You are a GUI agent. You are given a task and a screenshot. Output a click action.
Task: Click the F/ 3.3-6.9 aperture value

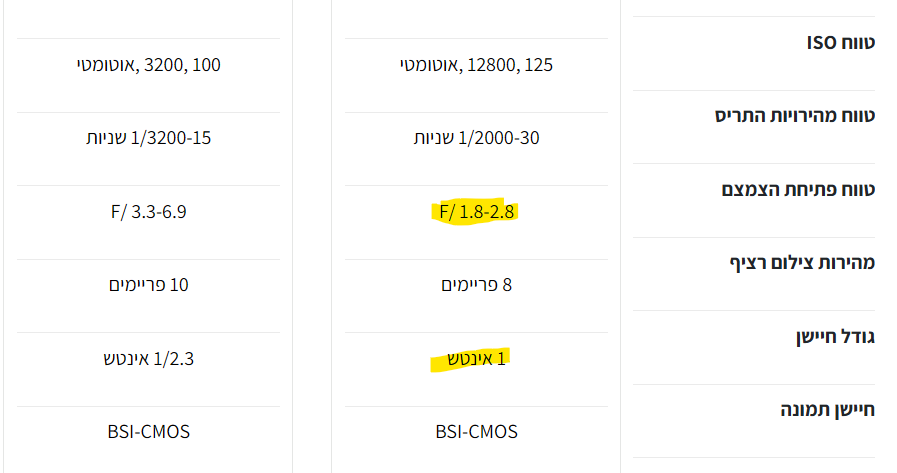148,212
